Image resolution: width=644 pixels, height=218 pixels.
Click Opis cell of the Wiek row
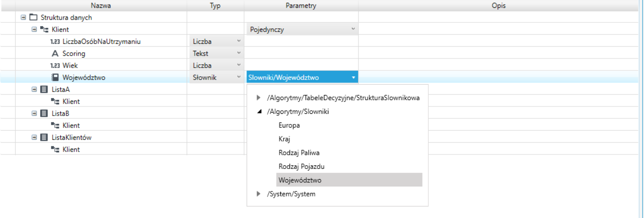click(x=499, y=65)
